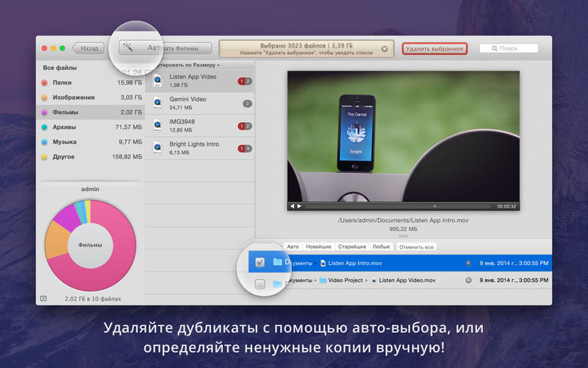Screen dimensions: 588x368
Task: Click the small panel toggle icon below chart
Action: (44, 298)
